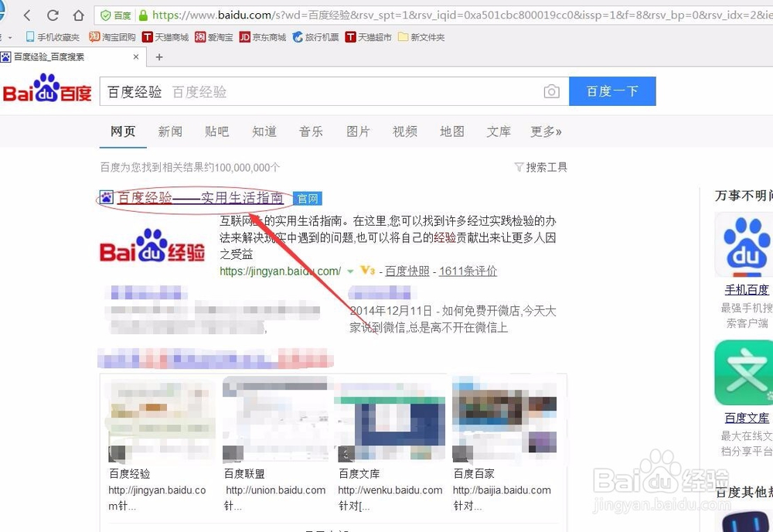Screen dimensions: 773x532
Task: Click the http://baijia.baidu.com card URL text
Action: point(502,490)
